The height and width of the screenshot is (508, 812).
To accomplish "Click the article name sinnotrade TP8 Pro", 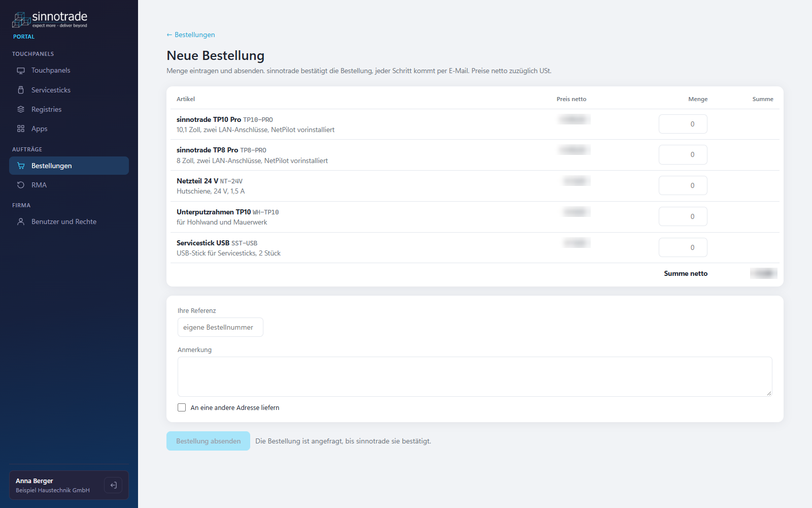I will [207, 150].
